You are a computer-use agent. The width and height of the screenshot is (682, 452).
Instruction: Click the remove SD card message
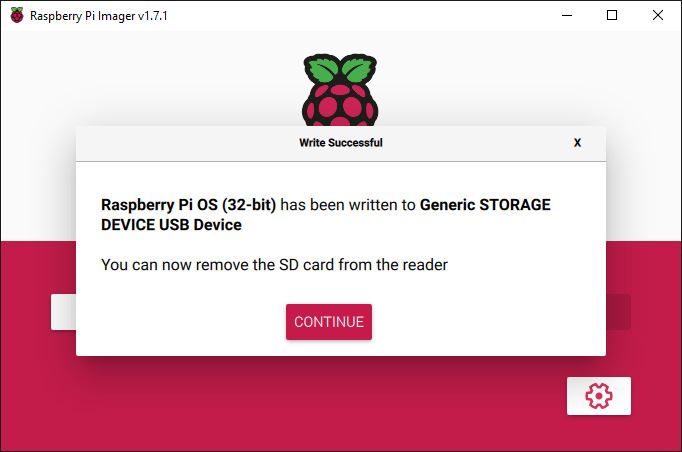pyautogui.click(x=274, y=265)
